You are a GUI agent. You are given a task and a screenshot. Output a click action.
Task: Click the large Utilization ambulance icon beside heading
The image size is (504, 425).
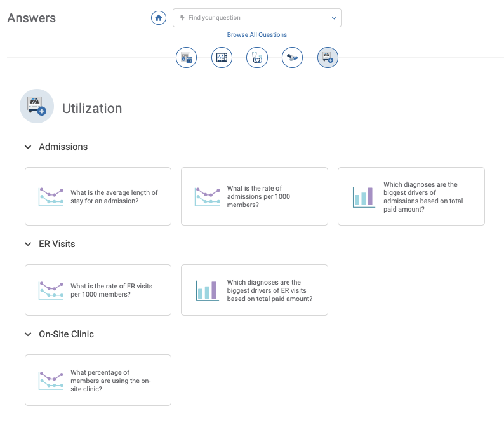37,106
